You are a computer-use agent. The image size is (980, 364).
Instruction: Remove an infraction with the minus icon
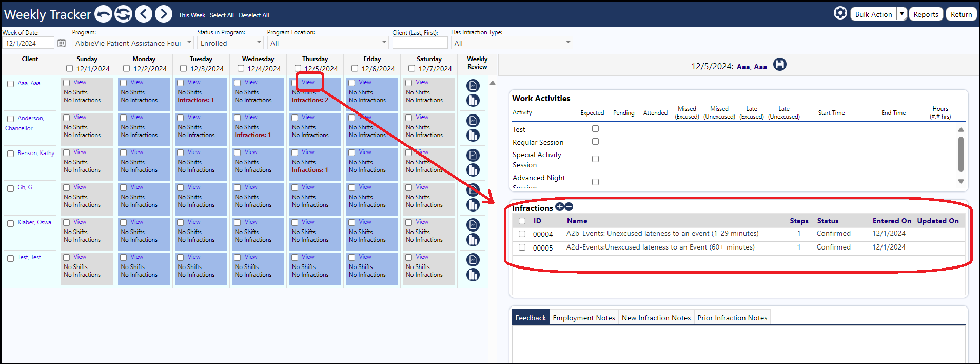click(x=569, y=207)
